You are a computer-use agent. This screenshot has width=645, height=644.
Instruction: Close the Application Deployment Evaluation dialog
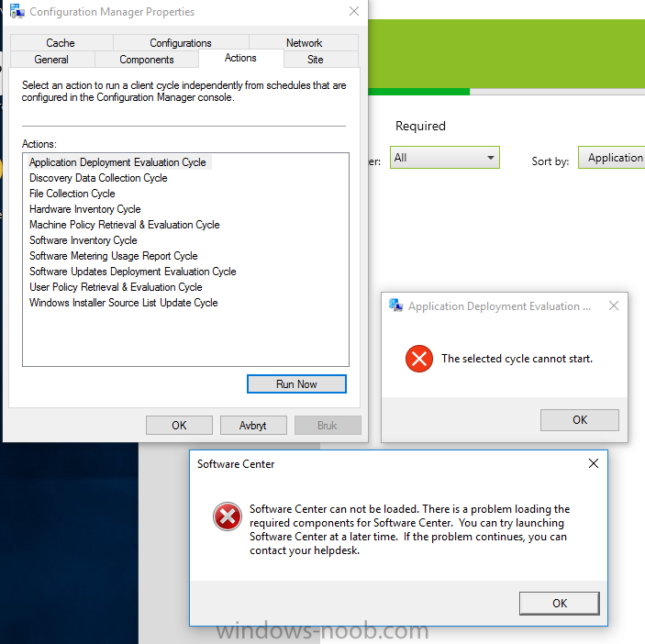click(613, 305)
